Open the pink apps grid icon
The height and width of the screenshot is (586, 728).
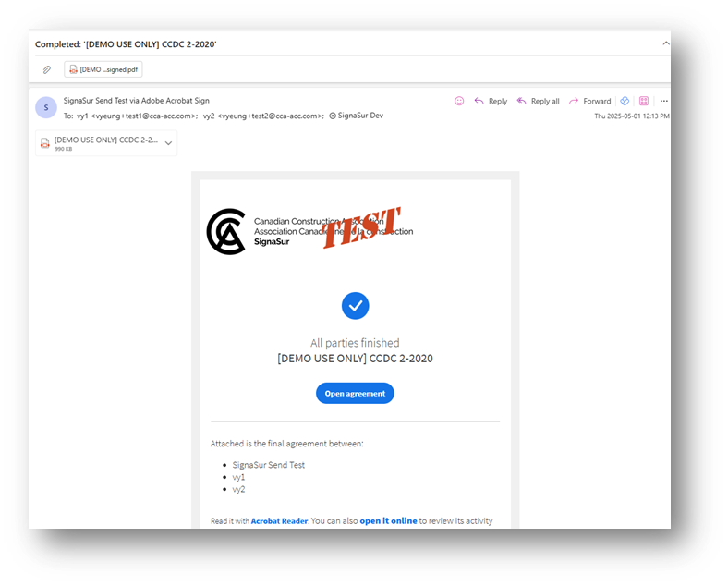pyautogui.click(x=644, y=101)
